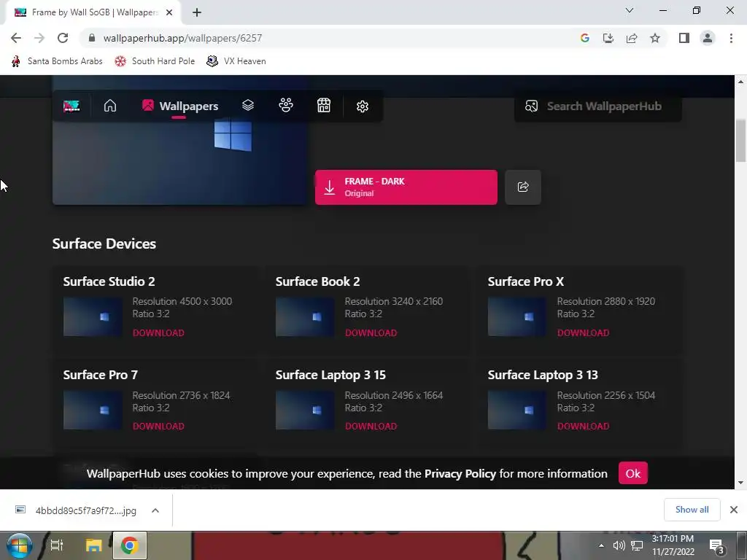Show hidden system tray icons
The width and height of the screenshot is (747, 560).
[x=601, y=545]
